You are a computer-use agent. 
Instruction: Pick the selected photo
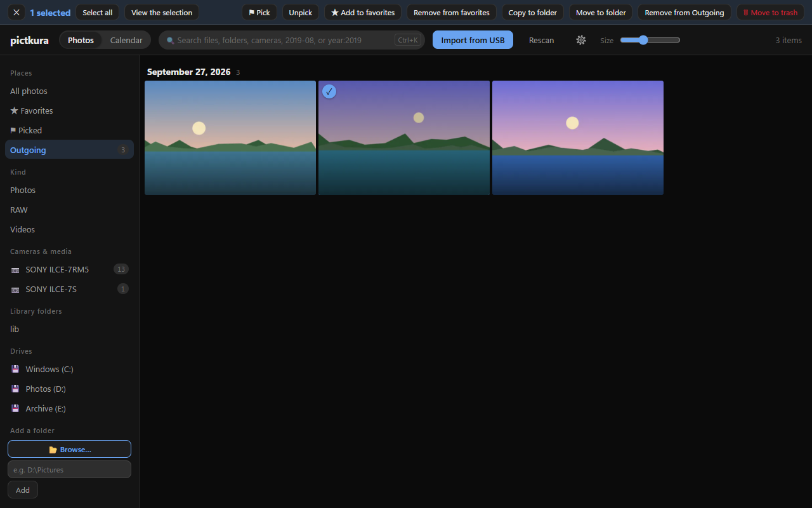tap(259, 12)
